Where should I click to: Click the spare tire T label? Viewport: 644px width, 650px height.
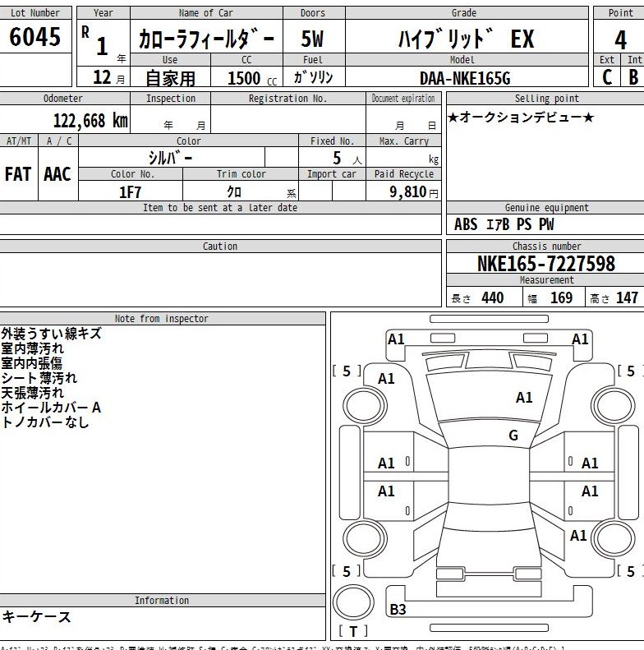pyautogui.click(x=352, y=631)
